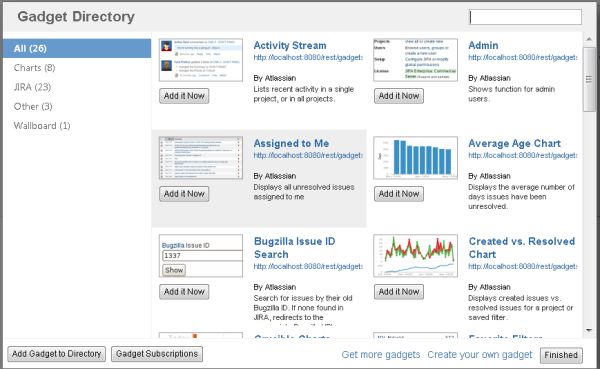Click the Finished button
This screenshot has height=369, width=600.
[x=561, y=355]
